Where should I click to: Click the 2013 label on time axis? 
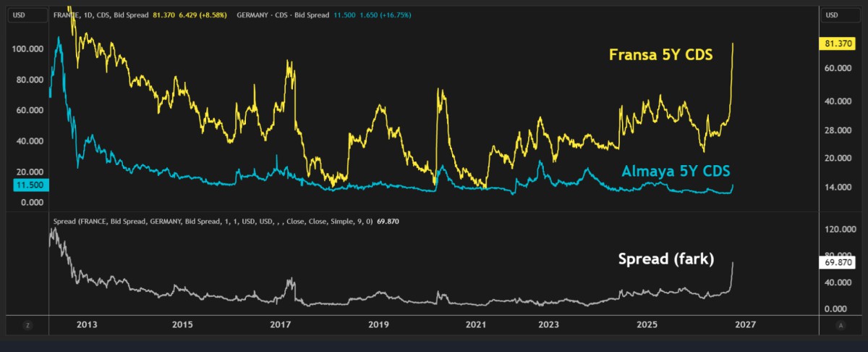tap(86, 326)
